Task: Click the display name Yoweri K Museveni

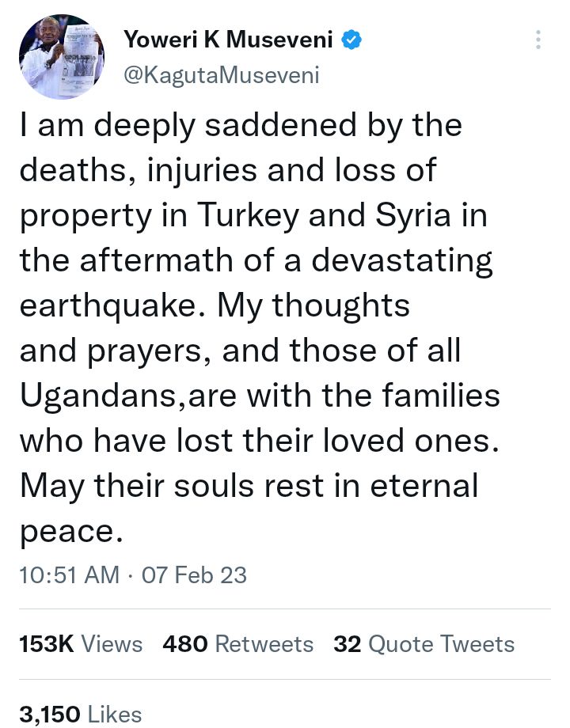Action: click(x=230, y=39)
